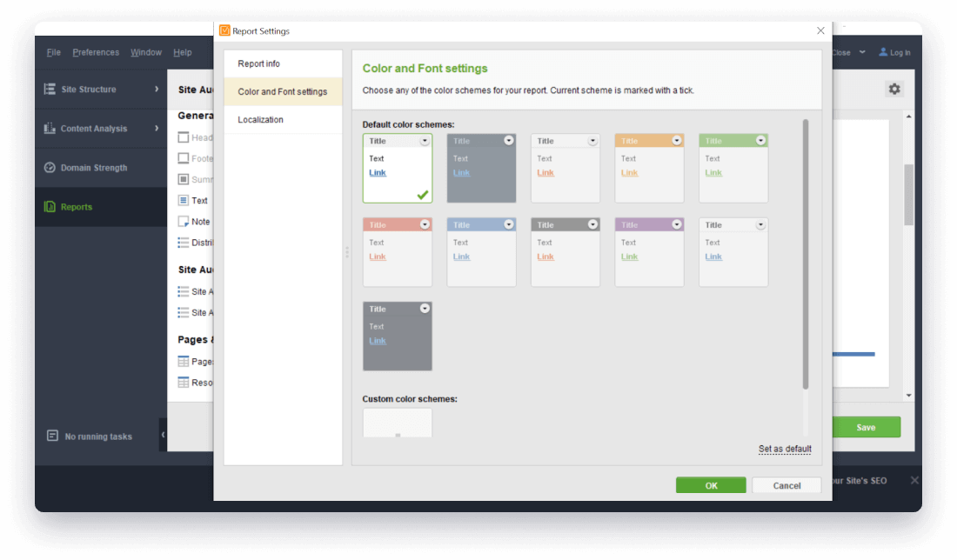Open dropdown on dark gray bottom scheme
This screenshot has width=957, height=560.
(425, 309)
